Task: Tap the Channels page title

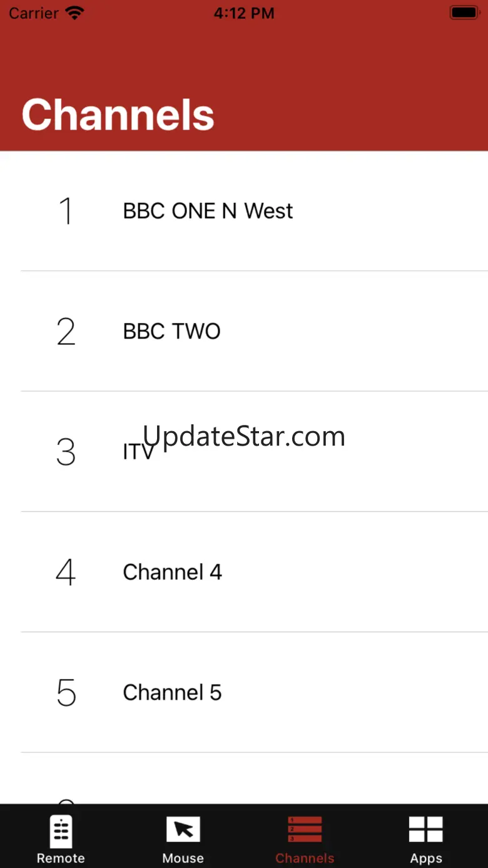Action: [x=118, y=115]
